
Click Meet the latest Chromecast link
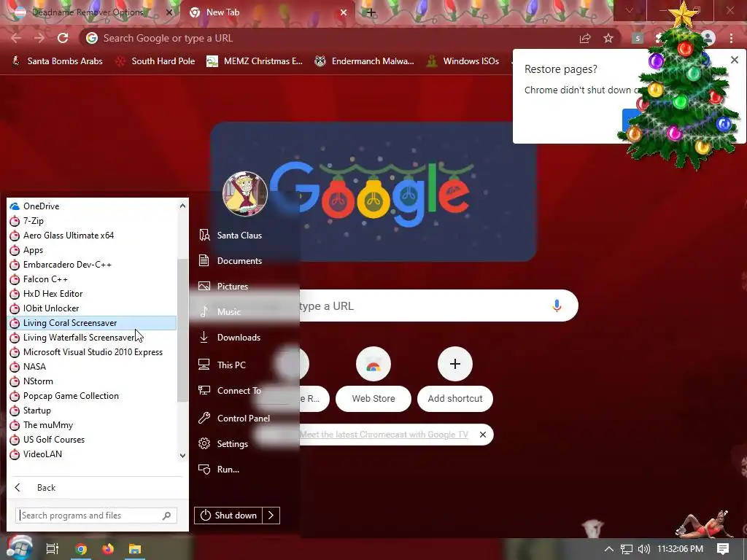tap(384, 435)
